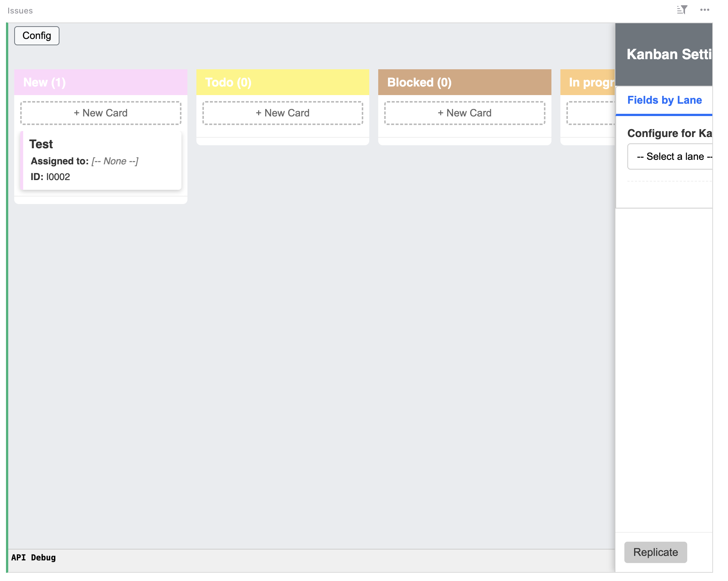Open the sort and filter icon

682,10
